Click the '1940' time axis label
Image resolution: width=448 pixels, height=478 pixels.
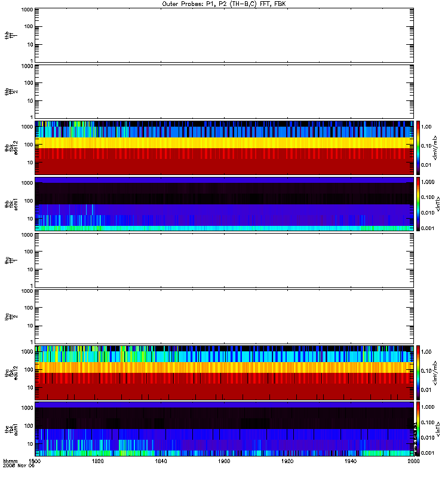(351, 461)
